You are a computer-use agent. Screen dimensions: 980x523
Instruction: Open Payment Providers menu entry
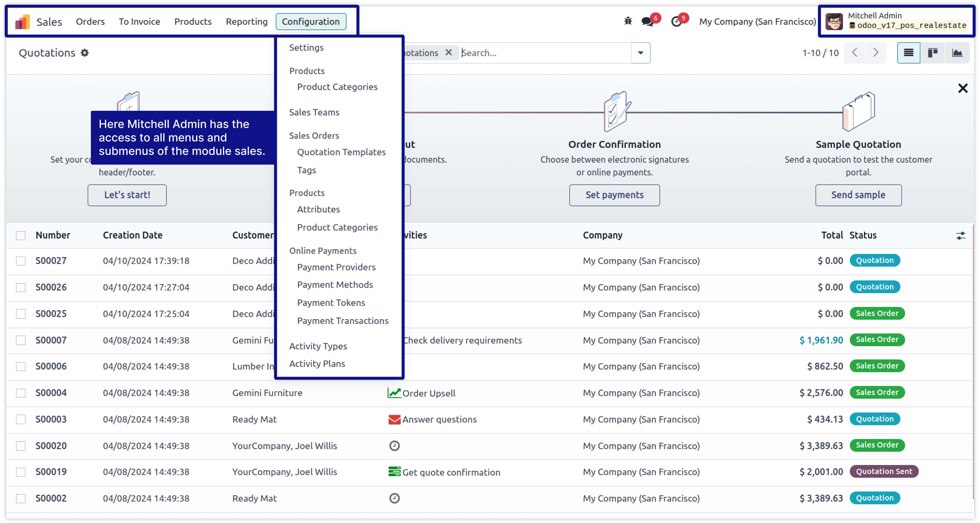click(336, 267)
